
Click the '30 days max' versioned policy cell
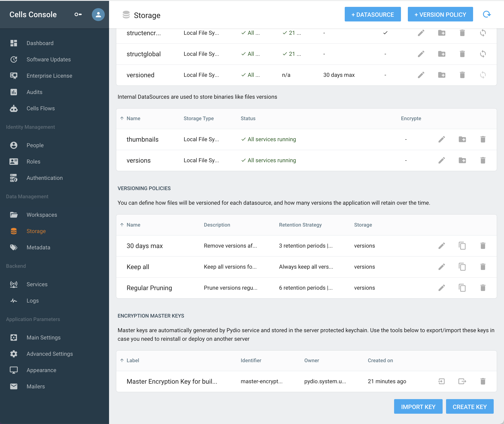[x=339, y=75]
